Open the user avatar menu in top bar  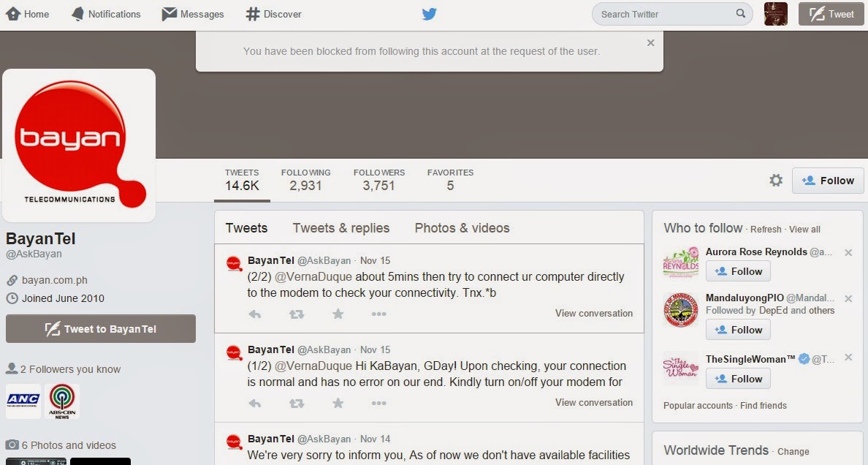(775, 15)
